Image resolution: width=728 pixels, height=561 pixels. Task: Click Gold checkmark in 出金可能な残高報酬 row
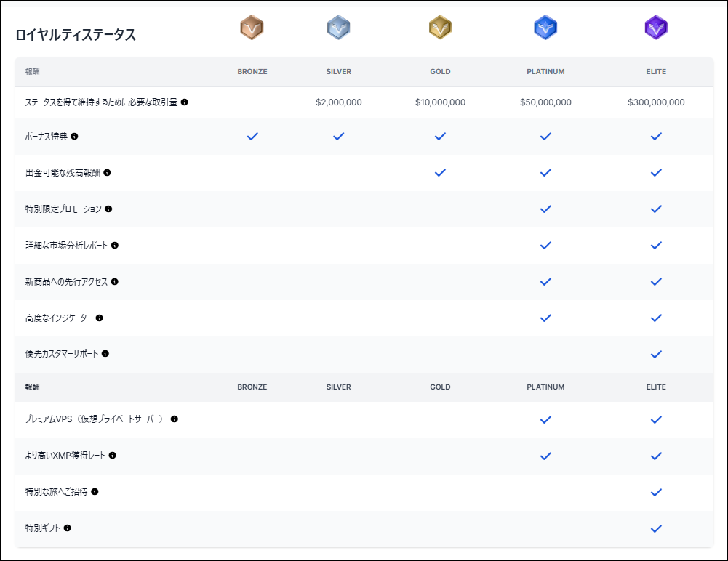440,173
